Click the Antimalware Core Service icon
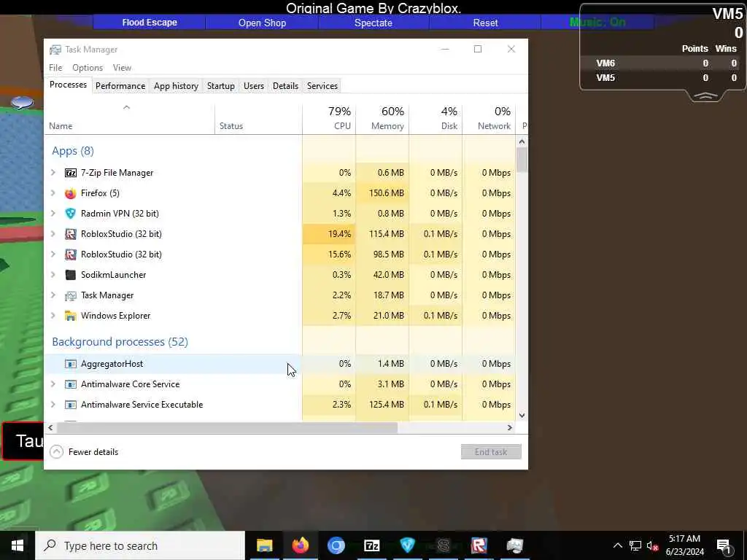Viewport: 747px width, 560px height. (x=71, y=384)
